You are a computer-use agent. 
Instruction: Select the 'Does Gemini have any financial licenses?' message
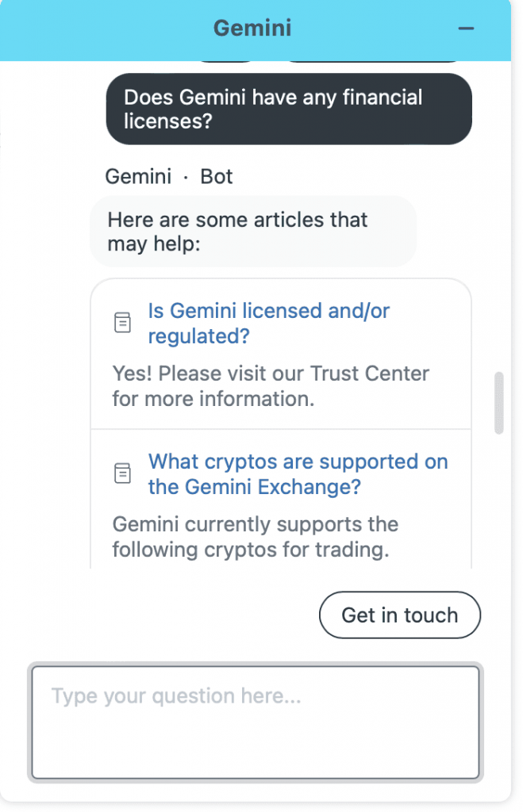click(289, 109)
